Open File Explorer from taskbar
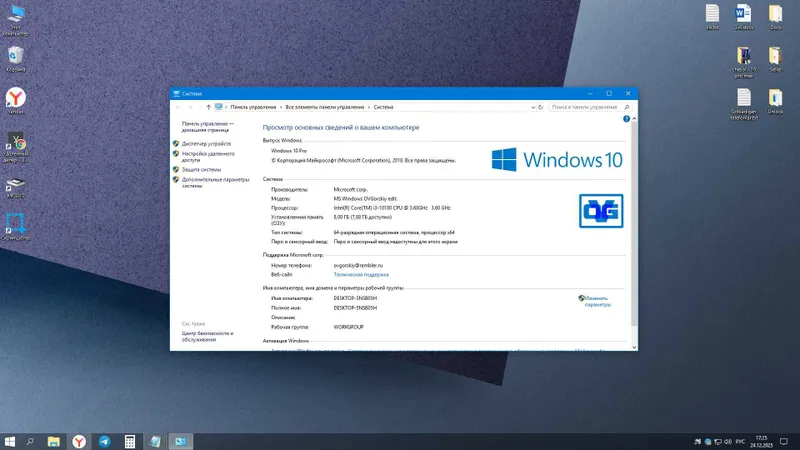Image resolution: width=800 pixels, height=450 pixels. tap(54, 441)
